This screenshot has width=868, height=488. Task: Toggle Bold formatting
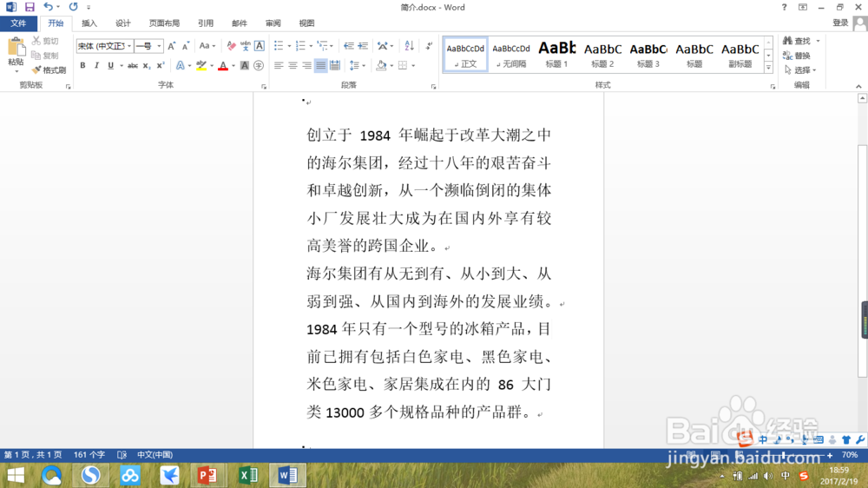tap(82, 65)
